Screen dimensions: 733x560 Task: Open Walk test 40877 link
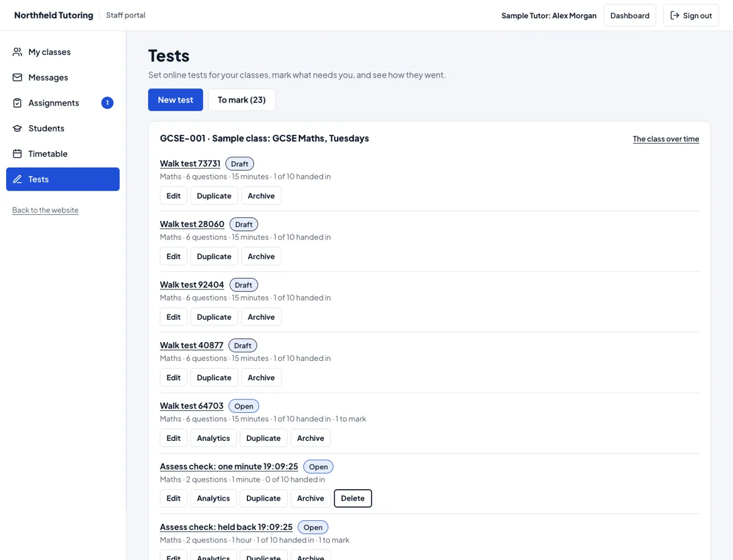(x=192, y=345)
